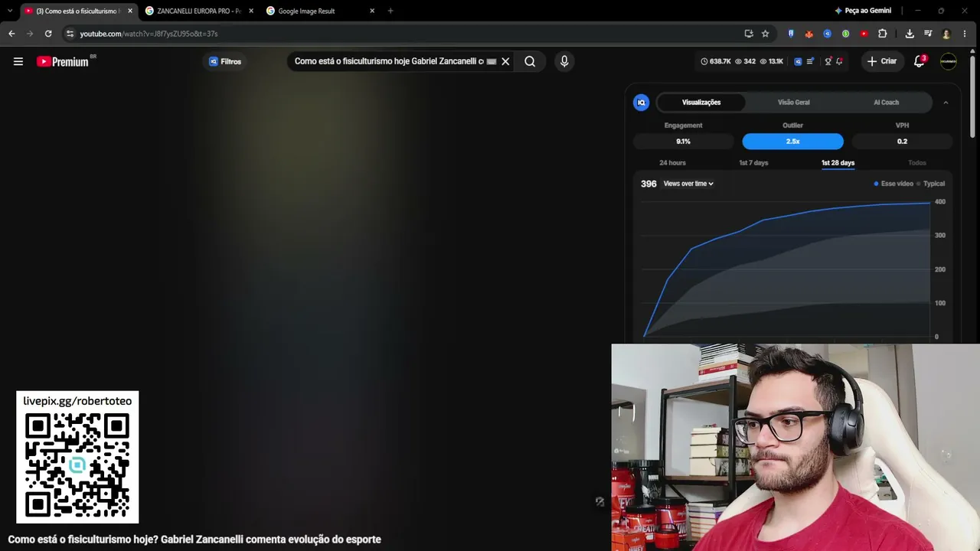Open the YouTube guide hamburger menu
Screen dimensions: 980x551
[18, 61]
